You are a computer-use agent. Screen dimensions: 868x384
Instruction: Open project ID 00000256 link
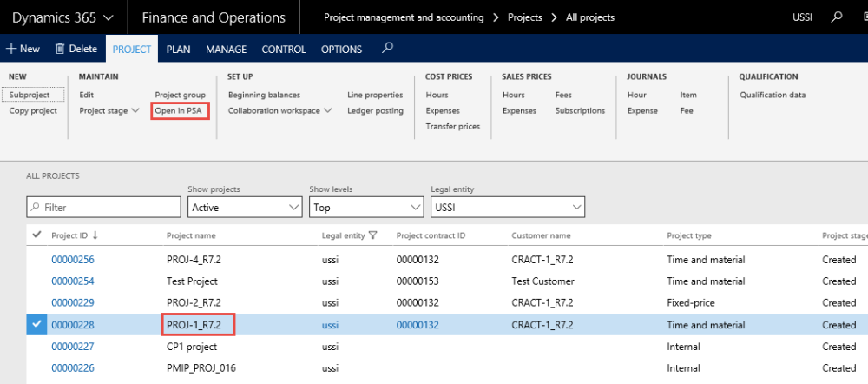pos(73,259)
